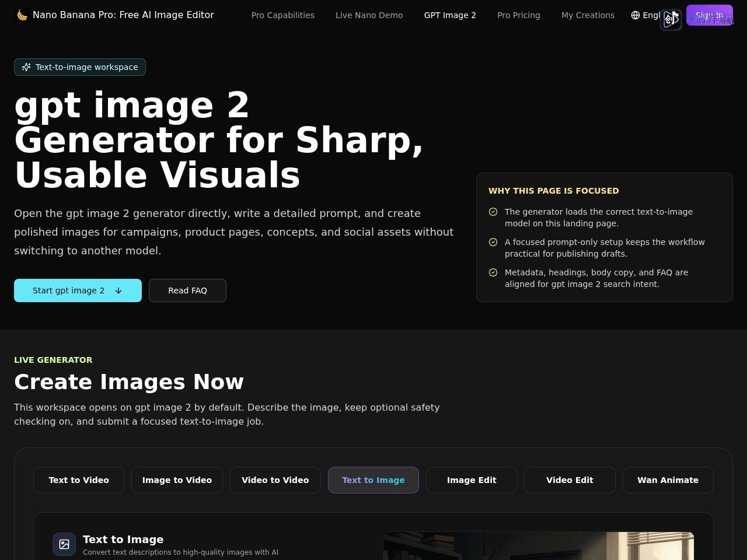Open the Nano Banana Pro site title link
This screenshot has width=747, height=560.
pyautogui.click(x=123, y=15)
